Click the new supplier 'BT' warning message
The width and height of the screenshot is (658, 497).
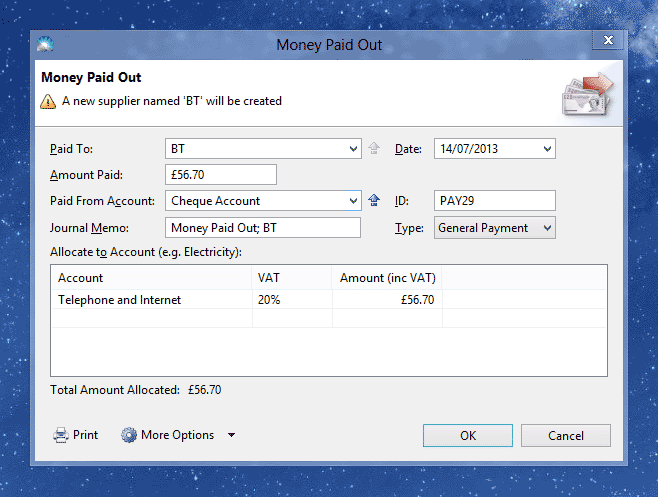coord(172,101)
